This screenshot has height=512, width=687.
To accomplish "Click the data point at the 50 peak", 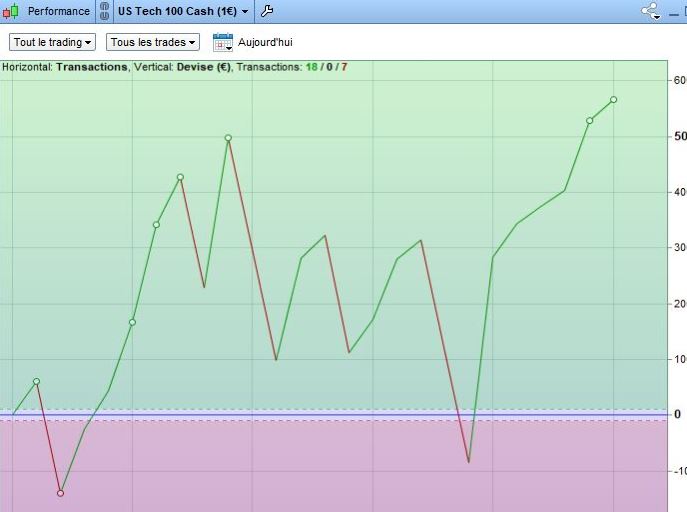I will click(228, 138).
